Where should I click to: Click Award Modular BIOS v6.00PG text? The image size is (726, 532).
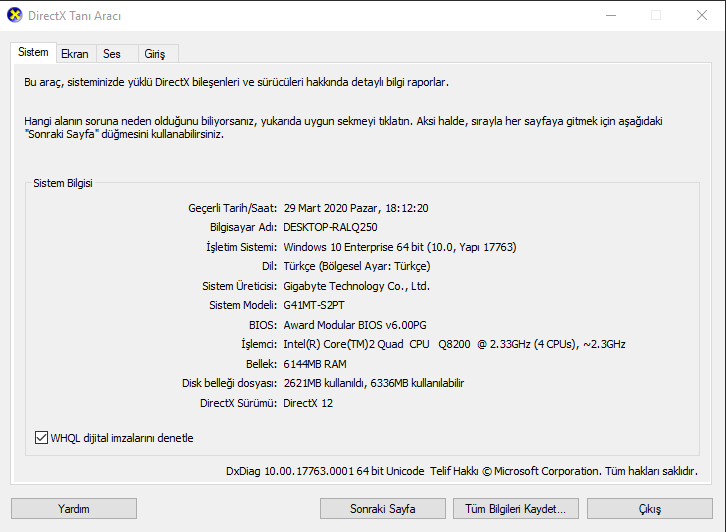(x=355, y=325)
